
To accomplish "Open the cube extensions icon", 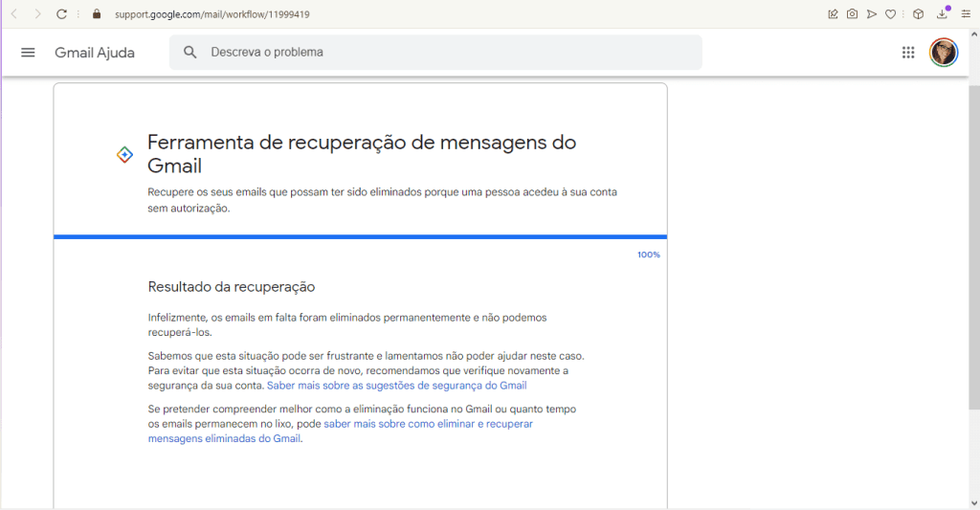I will pos(918,13).
